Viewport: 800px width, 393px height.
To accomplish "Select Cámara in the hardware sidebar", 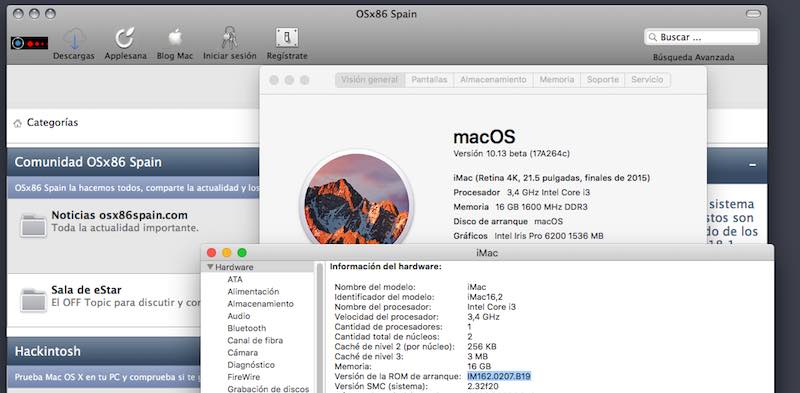I will 242,353.
